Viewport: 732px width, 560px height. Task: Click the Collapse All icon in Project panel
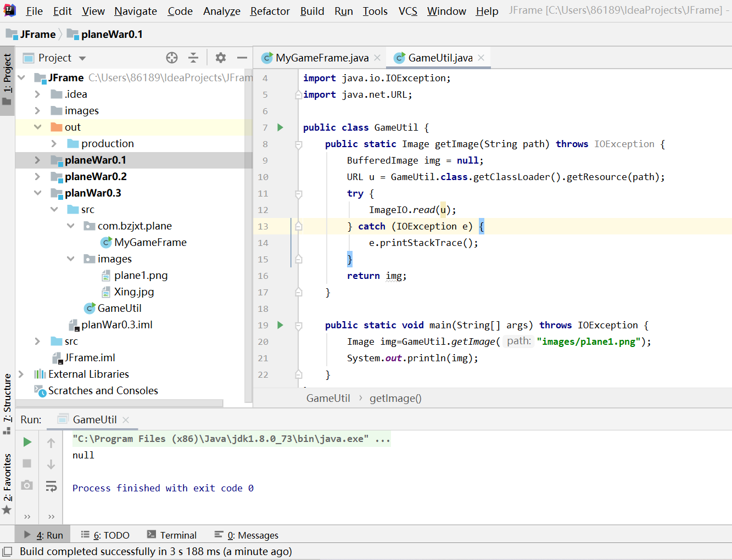click(193, 58)
